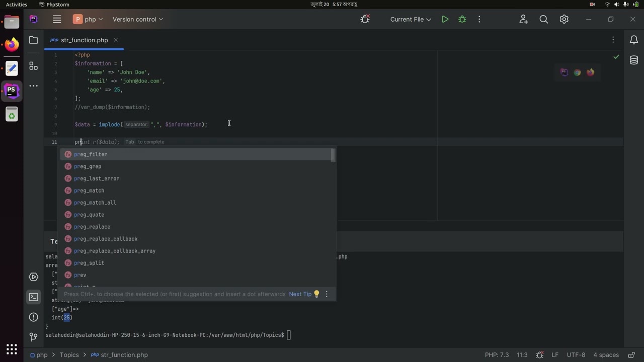Open Code With Me add user icon
This screenshot has width=644, height=362.
(524, 19)
